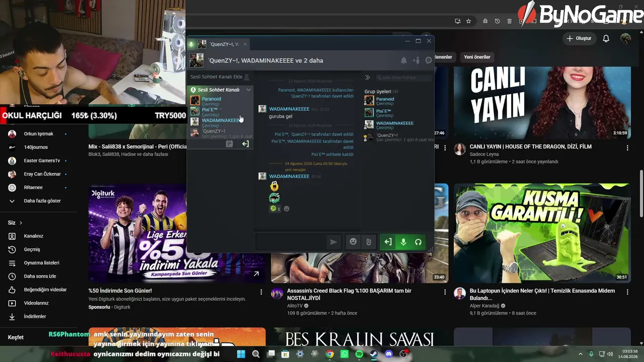This screenshot has width=644, height=362.
Task: Open more options for Assassin's Creed video
Action: 445,292
